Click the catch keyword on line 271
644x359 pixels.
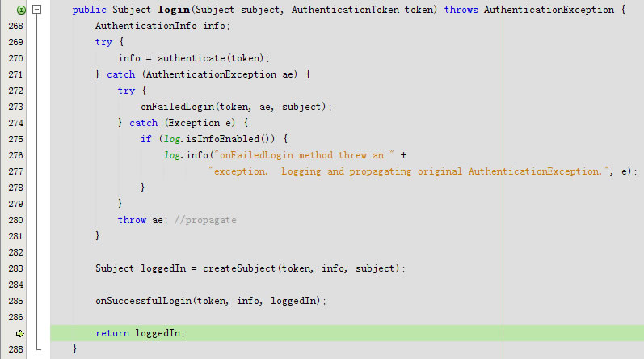click(120, 74)
